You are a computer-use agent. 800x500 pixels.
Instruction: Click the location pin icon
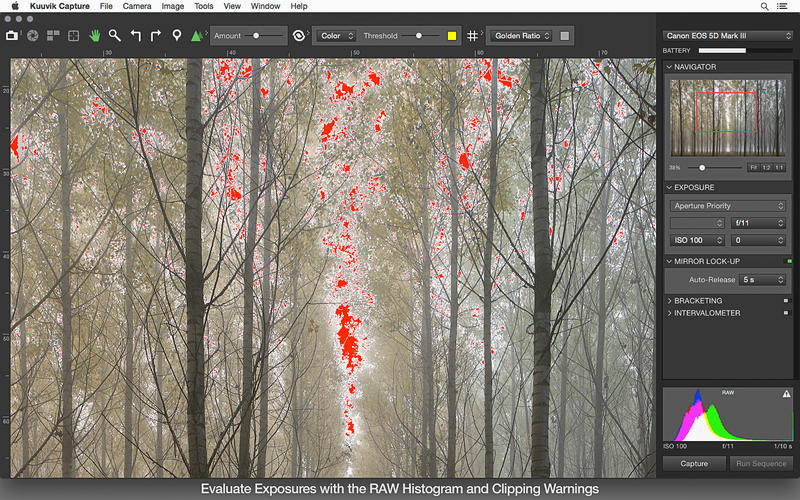[x=176, y=36]
